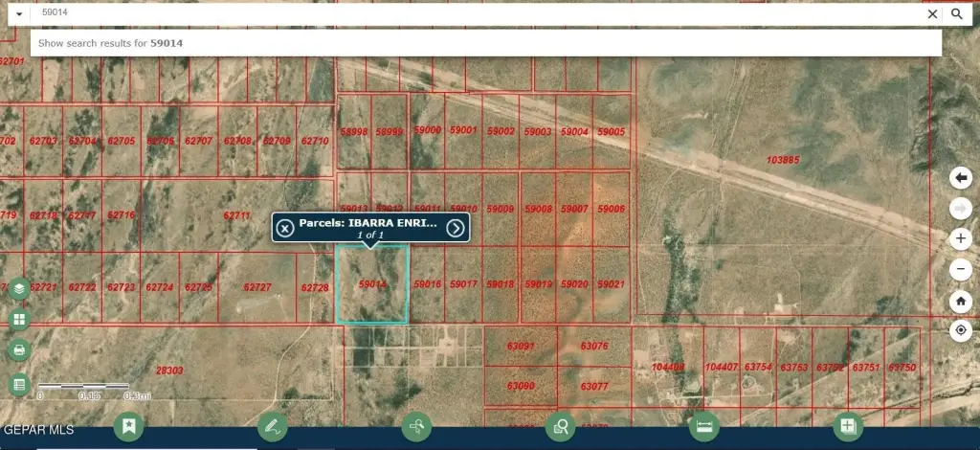The width and height of the screenshot is (980, 450).
Task: Click the query search widget icon
Action: [x=560, y=426]
